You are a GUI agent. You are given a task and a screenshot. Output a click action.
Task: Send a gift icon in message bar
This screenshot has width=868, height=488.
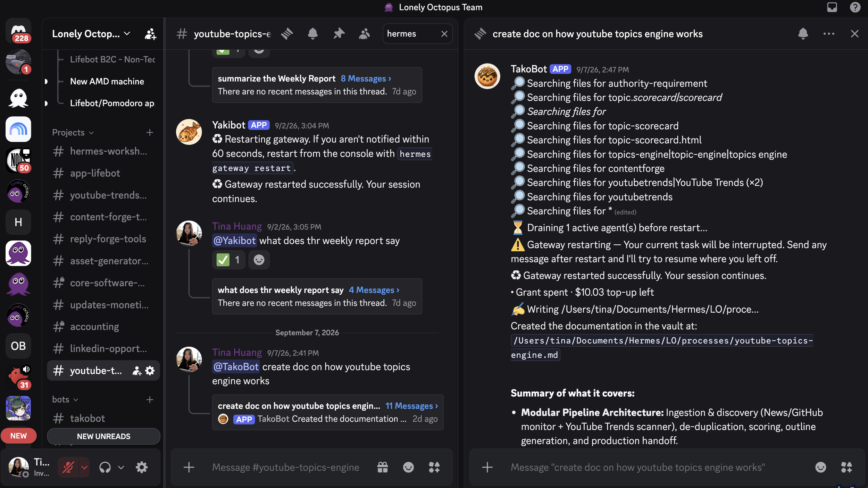point(383,468)
